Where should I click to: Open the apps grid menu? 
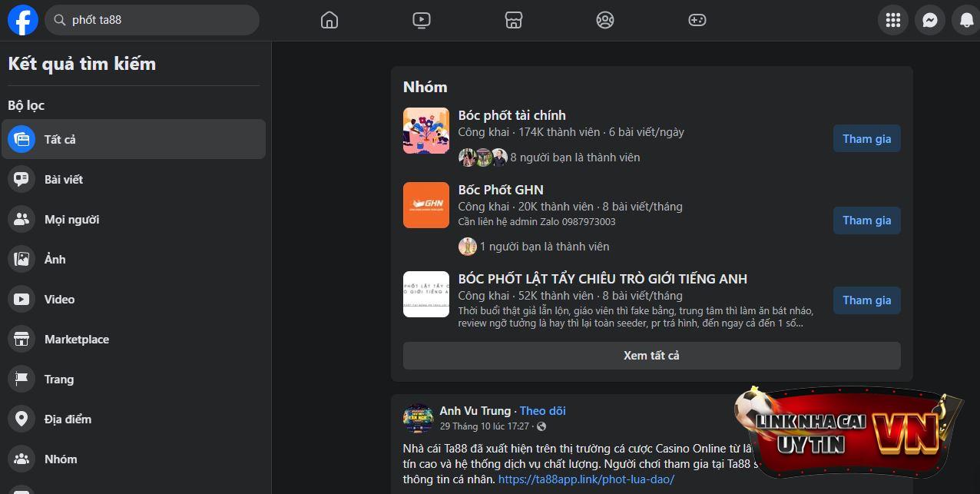(x=892, y=20)
